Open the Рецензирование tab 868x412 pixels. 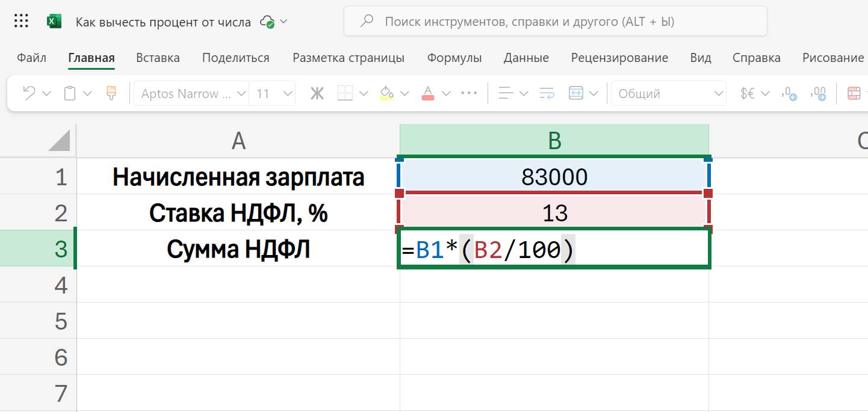(x=619, y=58)
